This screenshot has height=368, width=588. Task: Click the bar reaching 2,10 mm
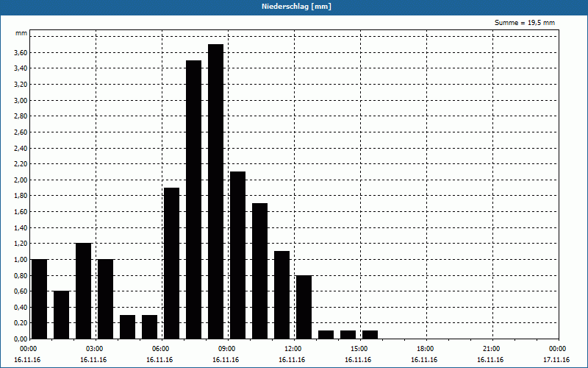click(237, 255)
